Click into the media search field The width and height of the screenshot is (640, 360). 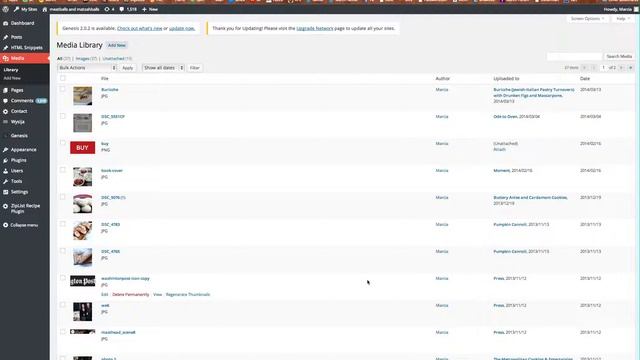(574, 56)
